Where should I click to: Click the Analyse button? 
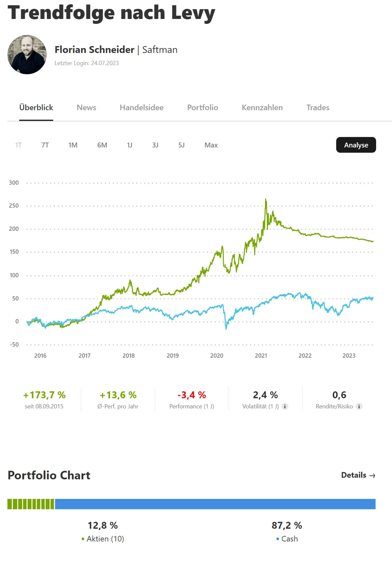click(x=356, y=145)
